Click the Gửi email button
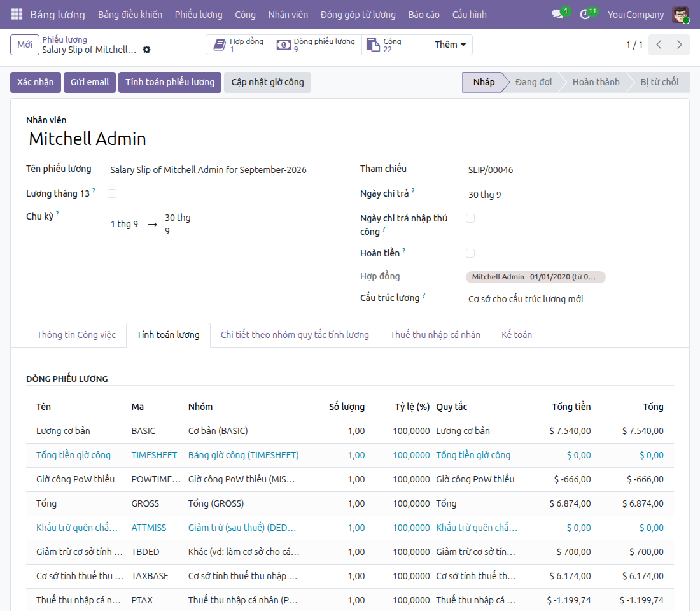 (x=90, y=82)
